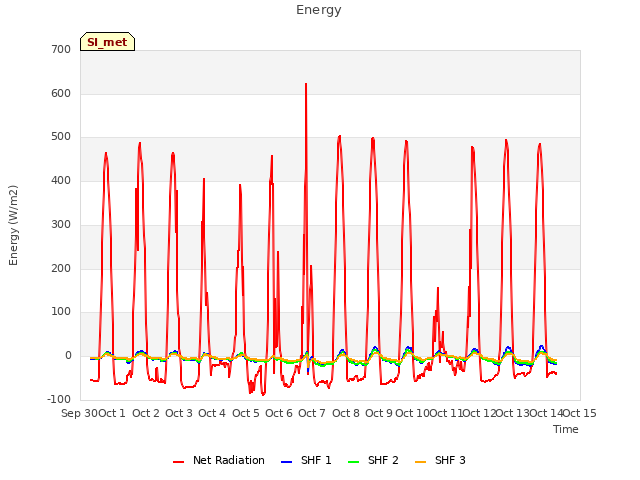Click the Oct 4 x-axis tick label
This screenshot has width=640, height=480.
212,413
